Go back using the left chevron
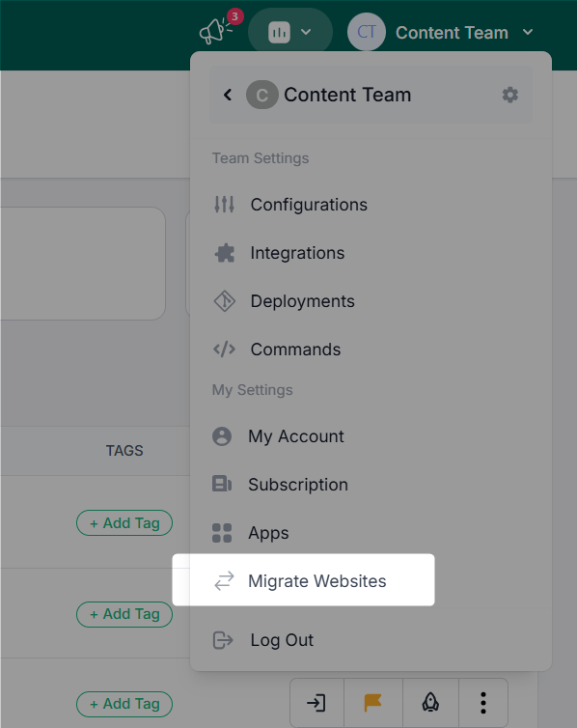The height and width of the screenshot is (728, 577). click(x=228, y=95)
